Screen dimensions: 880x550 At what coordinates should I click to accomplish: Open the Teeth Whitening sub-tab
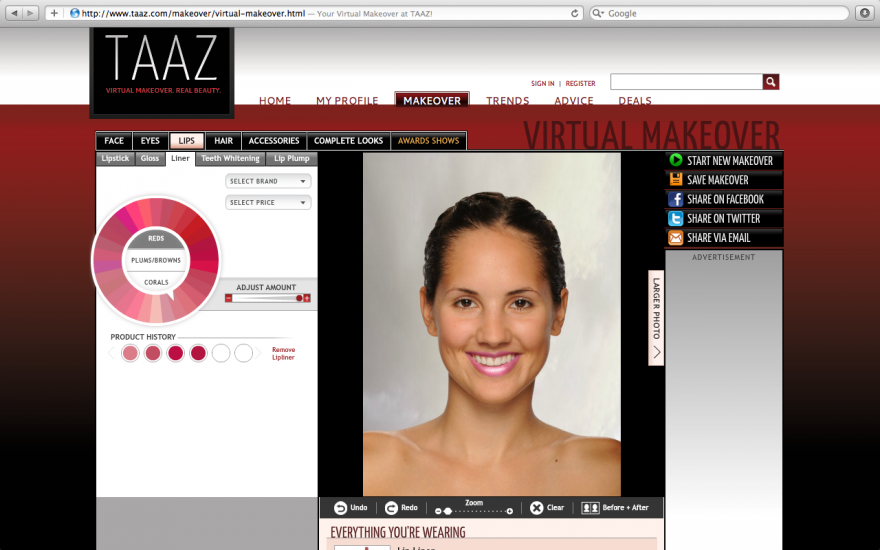click(230, 159)
